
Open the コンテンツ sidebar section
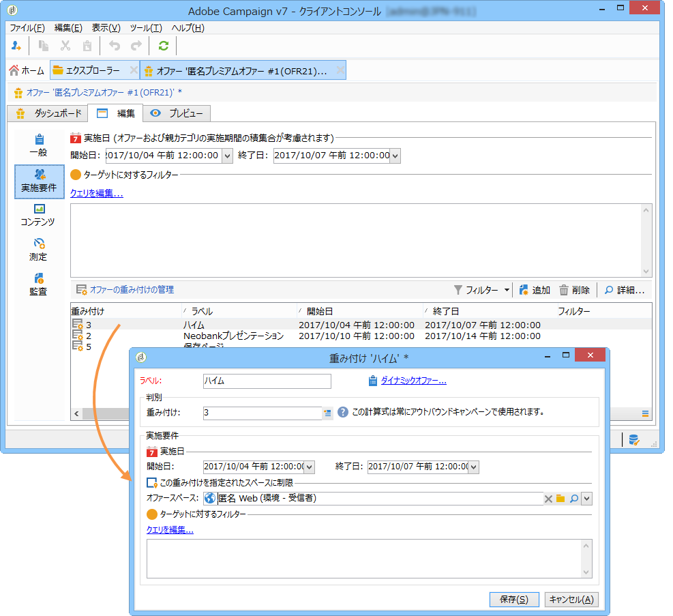pyautogui.click(x=38, y=216)
